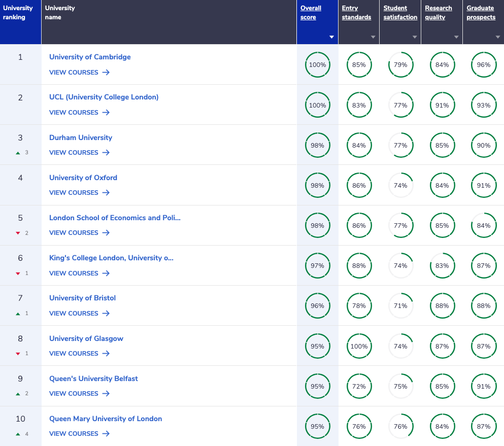The image size is (504, 446).
Task: Click Bristol's 88% research quality circle
Action: point(442,306)
